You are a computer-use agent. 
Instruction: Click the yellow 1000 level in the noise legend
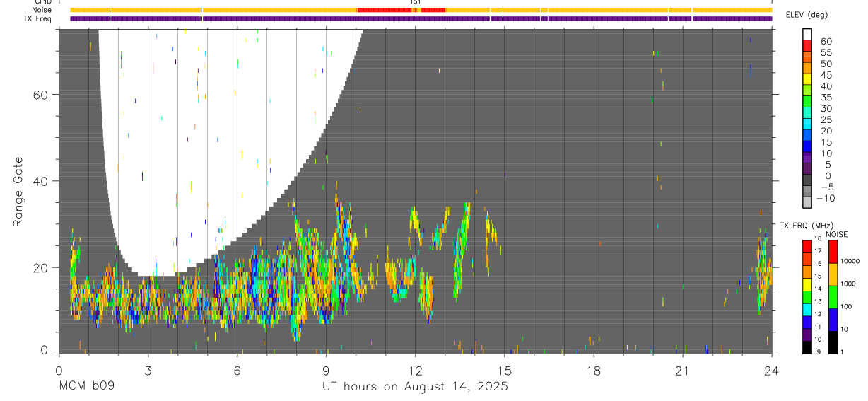(833, 274)
